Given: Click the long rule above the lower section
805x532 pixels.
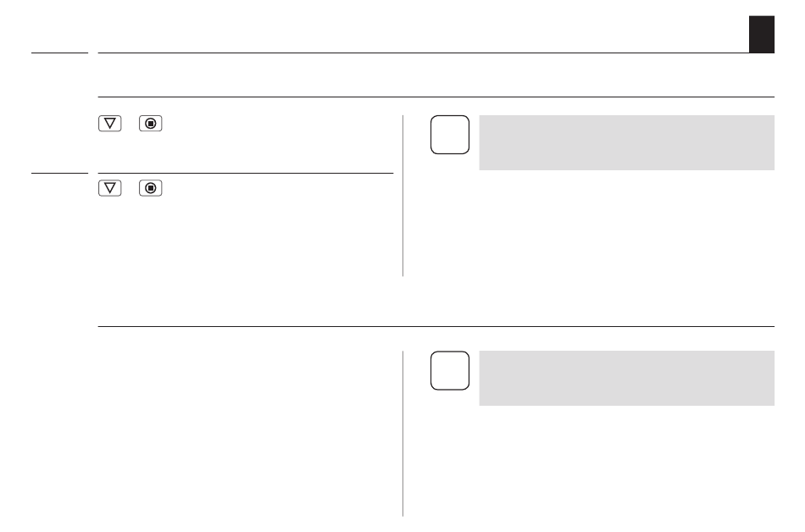Looking at the screenshot, I should tap(436, 326).
